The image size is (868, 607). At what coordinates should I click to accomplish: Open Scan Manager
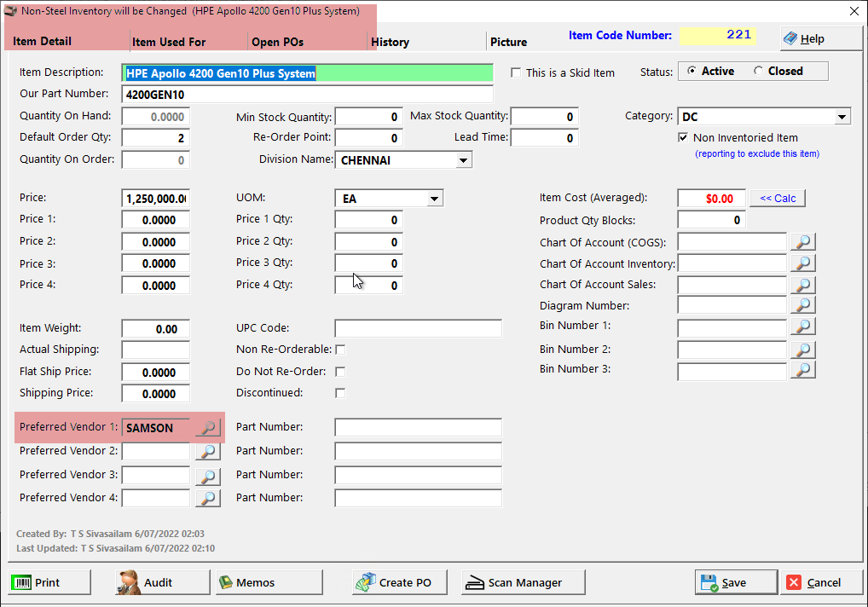(524, 582)
